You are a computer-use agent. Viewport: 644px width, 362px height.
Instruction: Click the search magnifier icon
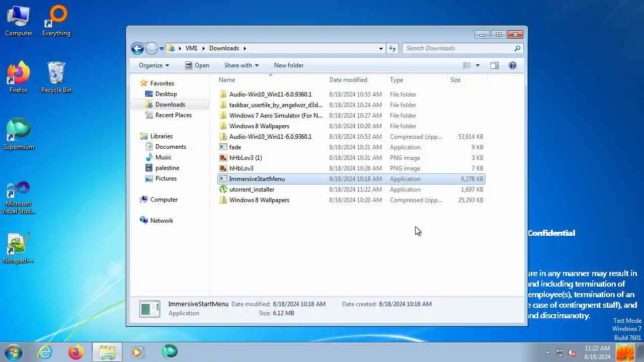click(x=517, y=48)
